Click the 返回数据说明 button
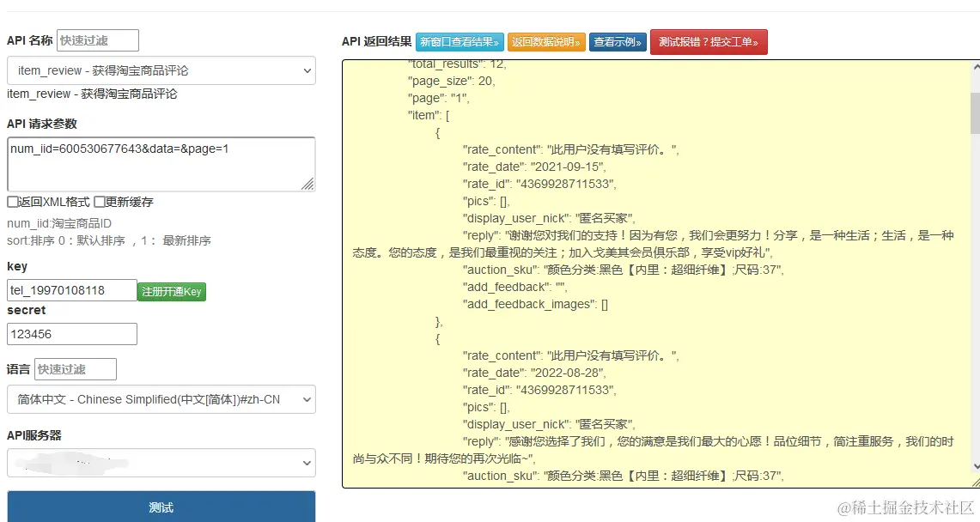The height and width of the screenshot is (522, 980). (x=548, y=41)
